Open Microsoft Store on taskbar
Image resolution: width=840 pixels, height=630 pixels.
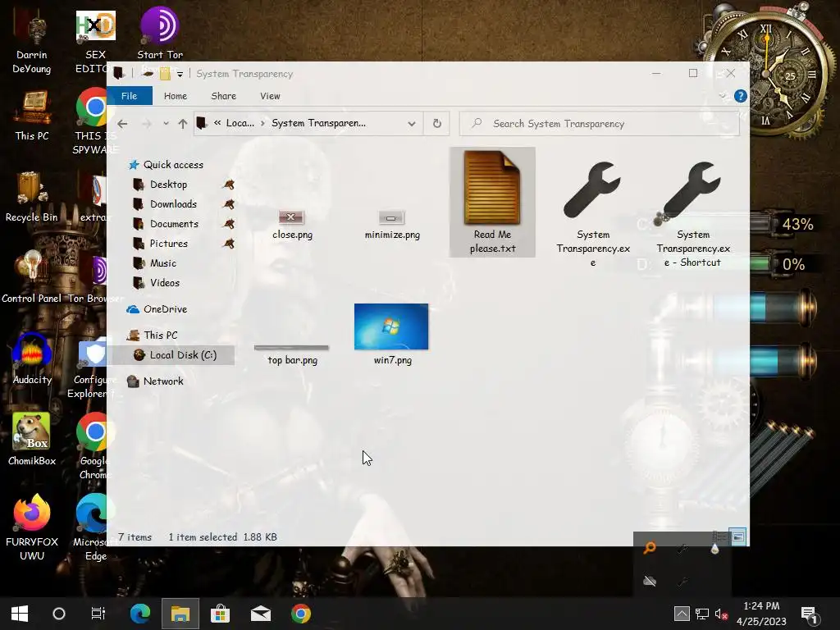click(x=220, y=614)
